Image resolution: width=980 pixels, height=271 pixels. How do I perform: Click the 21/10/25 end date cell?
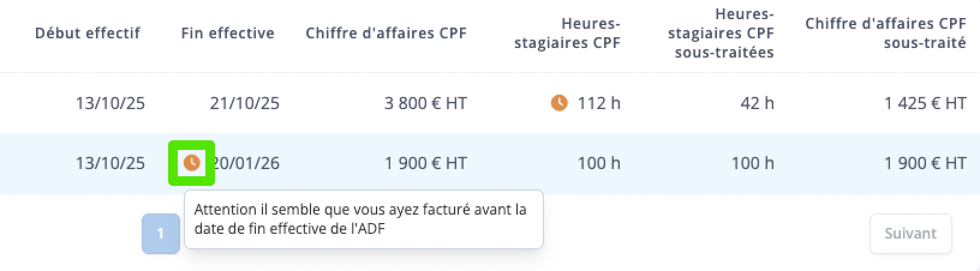pos(245,103)
